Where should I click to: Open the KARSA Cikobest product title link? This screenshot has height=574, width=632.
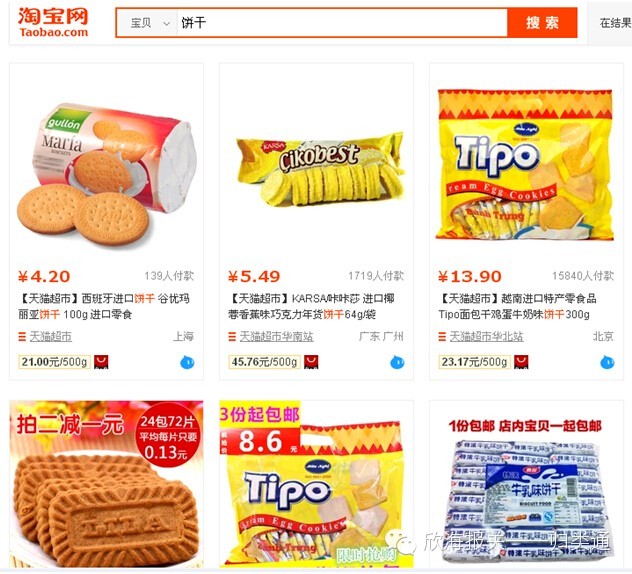(x=311, y=306)
